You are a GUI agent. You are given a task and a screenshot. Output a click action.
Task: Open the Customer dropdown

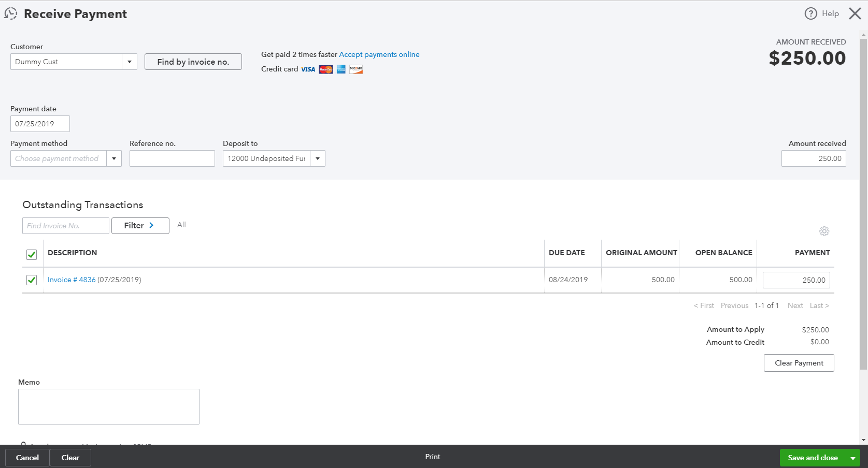[x=130, y=61]
